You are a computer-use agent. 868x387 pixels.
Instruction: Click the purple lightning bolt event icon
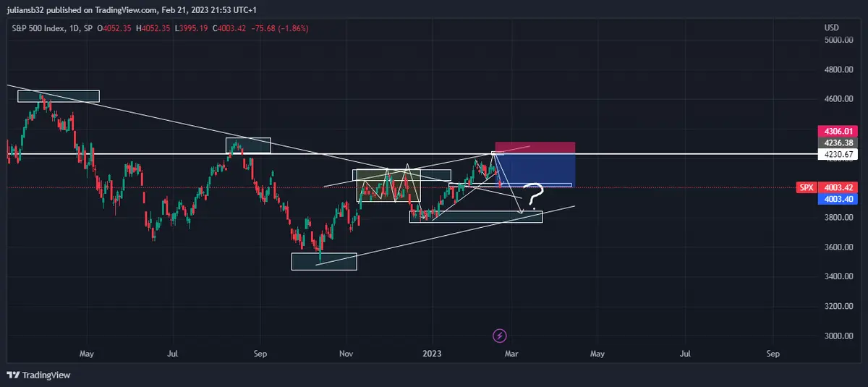pyautogui.click(x=499, y=336)
